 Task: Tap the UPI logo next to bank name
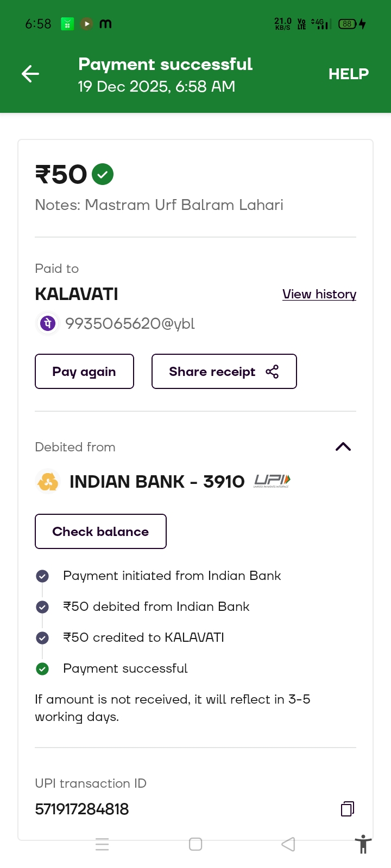point(272,481)
